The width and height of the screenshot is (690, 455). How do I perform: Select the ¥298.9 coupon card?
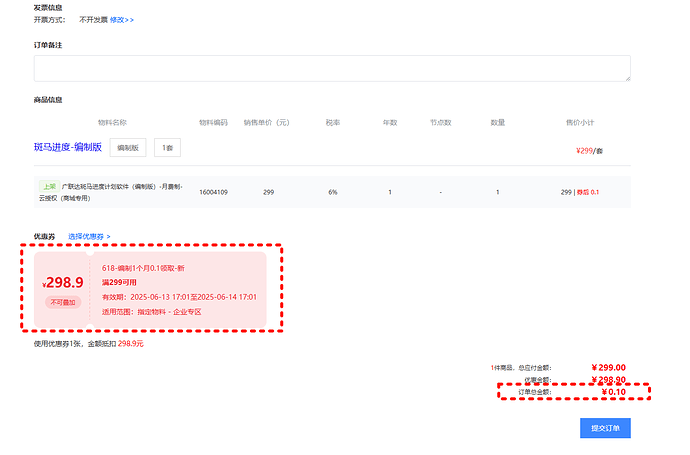click(x=150, y=290)
